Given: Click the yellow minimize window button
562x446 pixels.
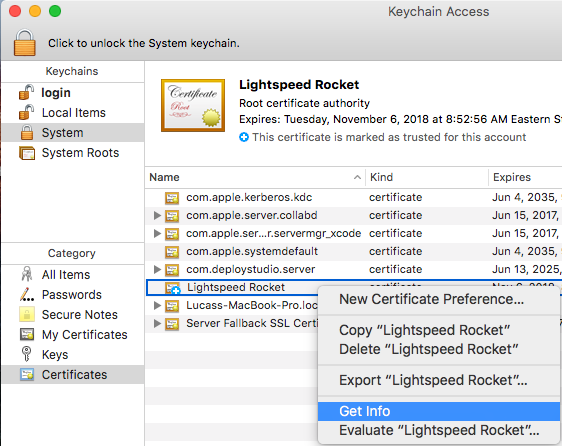Looking at the screenshot, I should coord(35,11).
